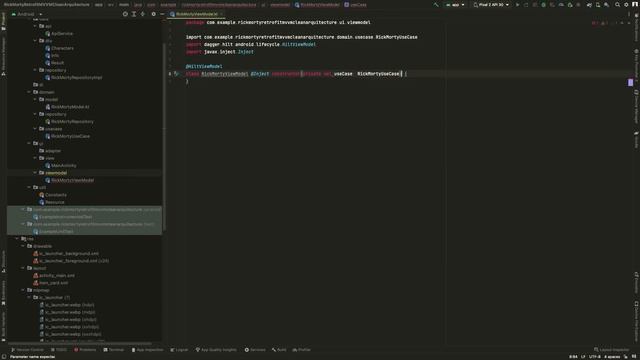
Task: Open Device Manager on the right stripe
Action: 636,106
